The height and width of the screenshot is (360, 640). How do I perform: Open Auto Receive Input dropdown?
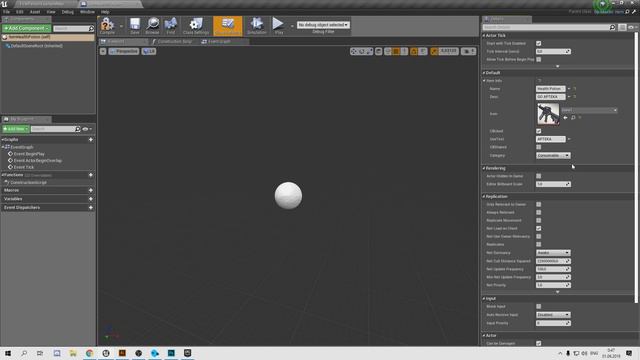[553, 315]
